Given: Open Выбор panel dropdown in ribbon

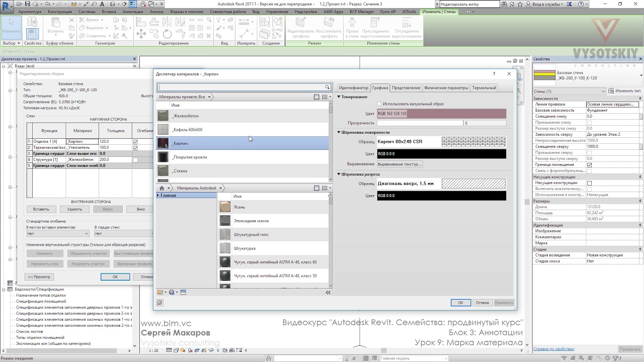Looking at the screenshot, I should 11,43.
